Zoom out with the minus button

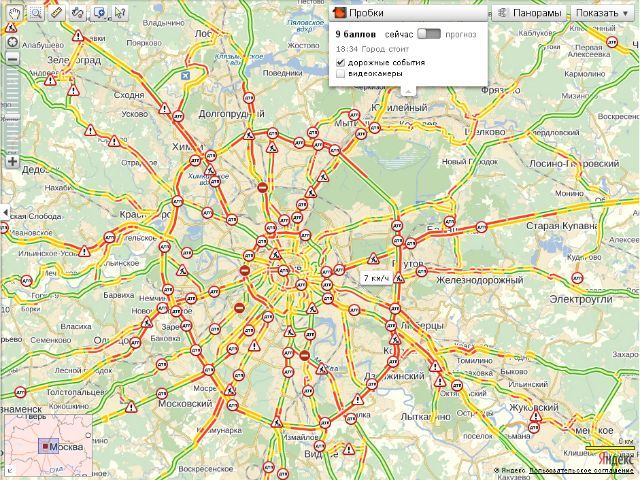coord(12,59)
